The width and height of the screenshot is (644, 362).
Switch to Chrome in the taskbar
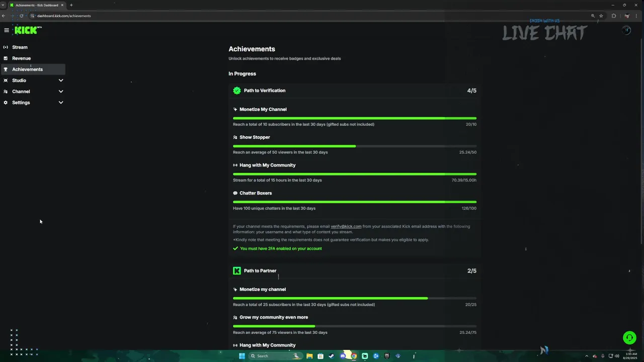pos(354,356)
